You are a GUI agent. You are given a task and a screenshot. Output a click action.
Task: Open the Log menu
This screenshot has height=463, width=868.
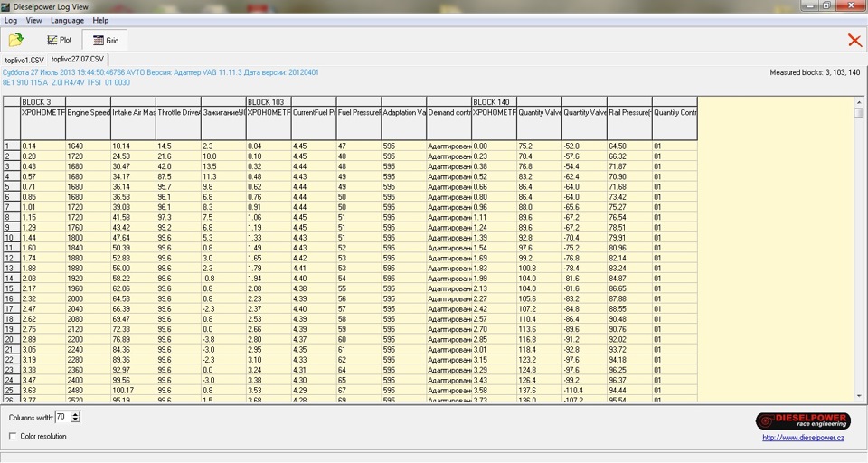pos(11,21)
